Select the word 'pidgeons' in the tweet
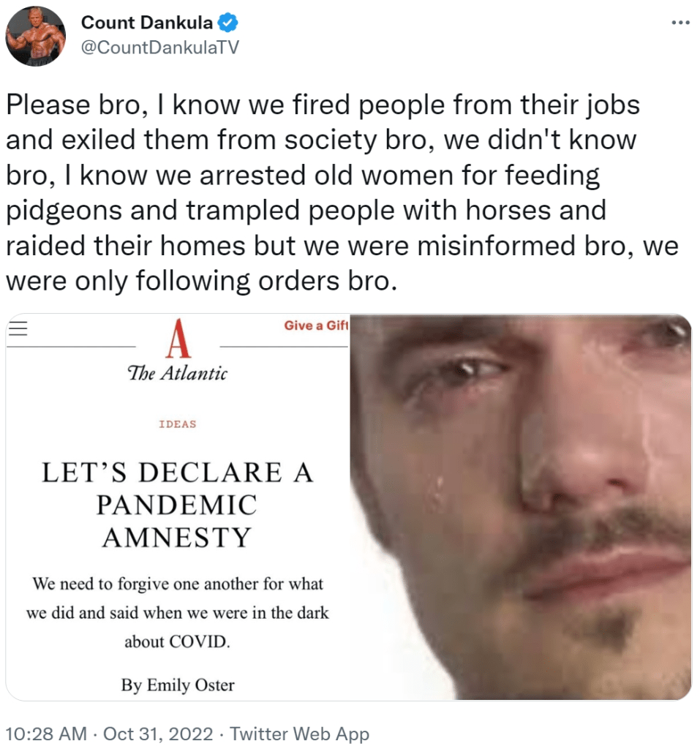Screen dimensions: 700x749 tap(64, 211)
